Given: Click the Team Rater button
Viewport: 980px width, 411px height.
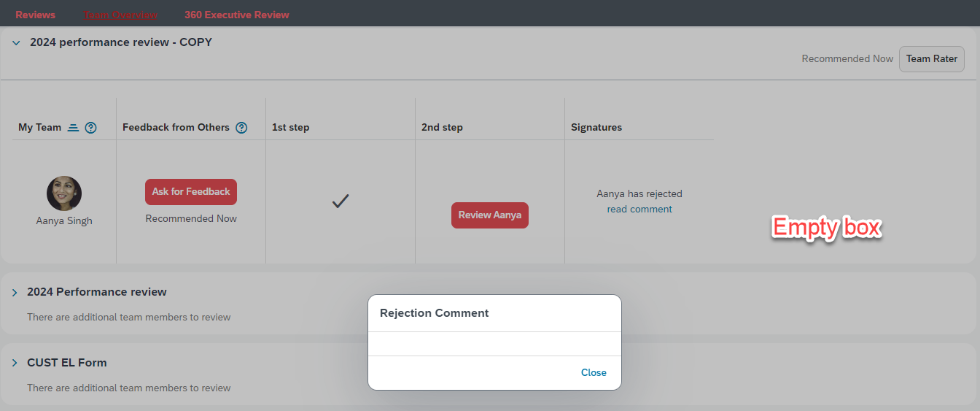Looking at the screenshot, I should tap(932, 59).
